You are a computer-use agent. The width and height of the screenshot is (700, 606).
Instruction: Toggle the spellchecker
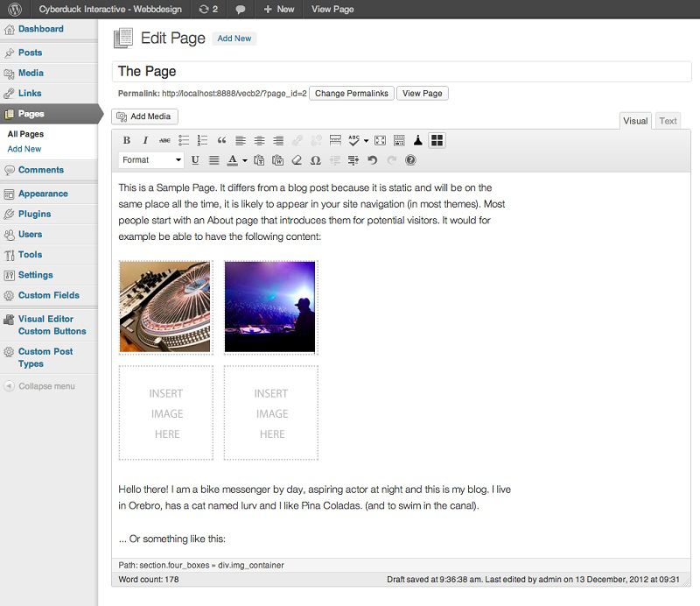point(354,140)
